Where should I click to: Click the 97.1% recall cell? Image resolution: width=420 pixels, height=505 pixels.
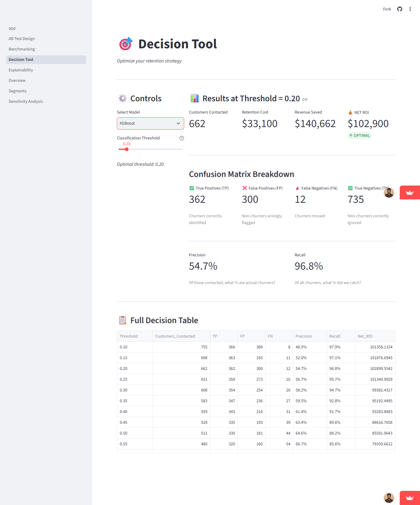(341, 358)
